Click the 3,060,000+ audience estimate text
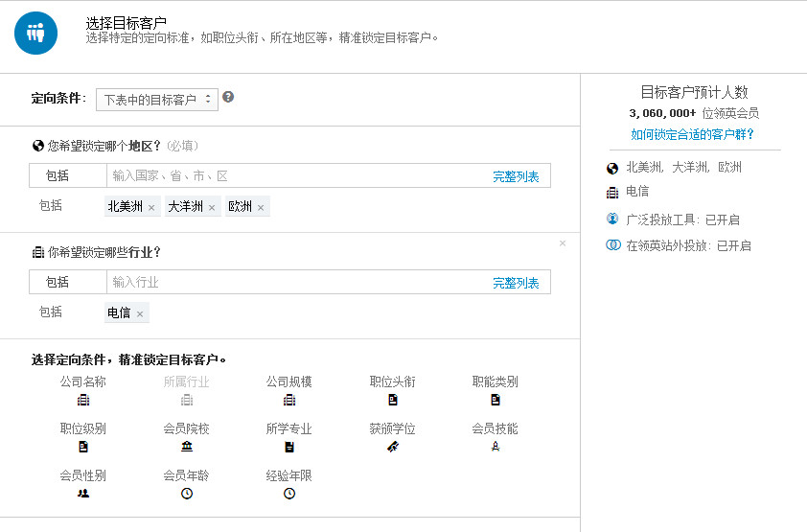807x532 pixels. [662, 113]
